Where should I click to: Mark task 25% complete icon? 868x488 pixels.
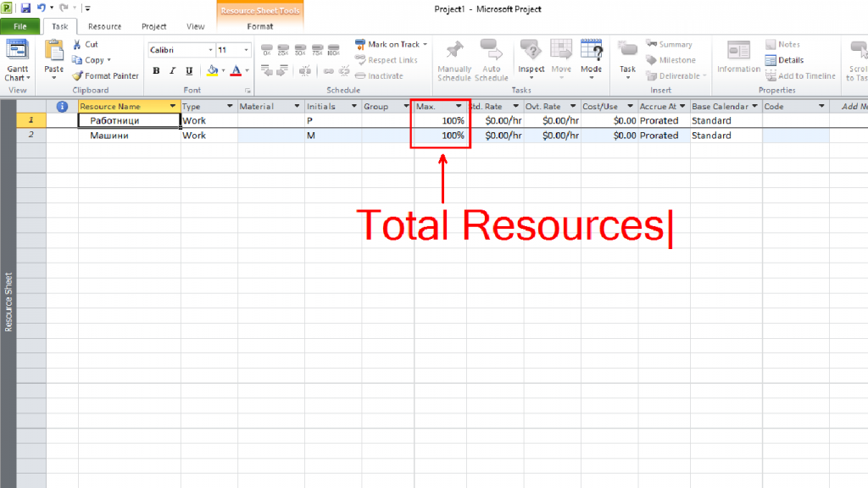point(283,50)
